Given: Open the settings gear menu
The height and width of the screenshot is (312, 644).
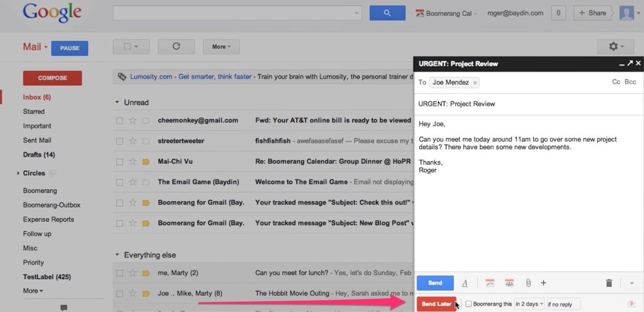Looking at the screenshot, I should pyautogui.click(x=616, y=47).
